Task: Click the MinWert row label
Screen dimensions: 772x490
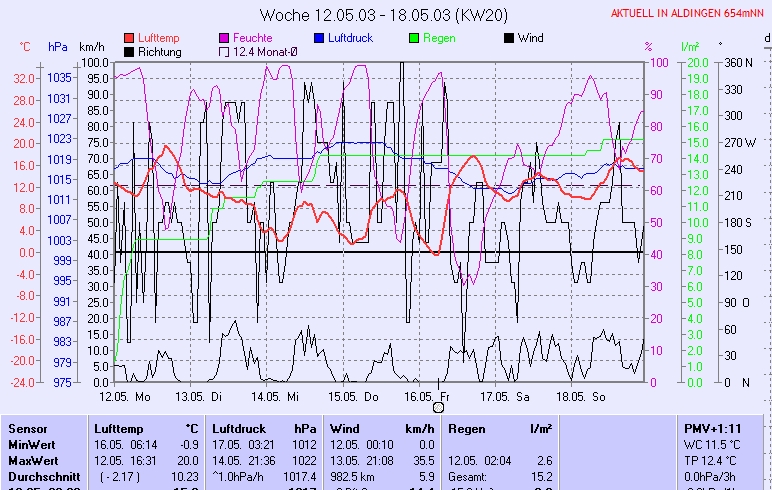Action: point(32,443)
